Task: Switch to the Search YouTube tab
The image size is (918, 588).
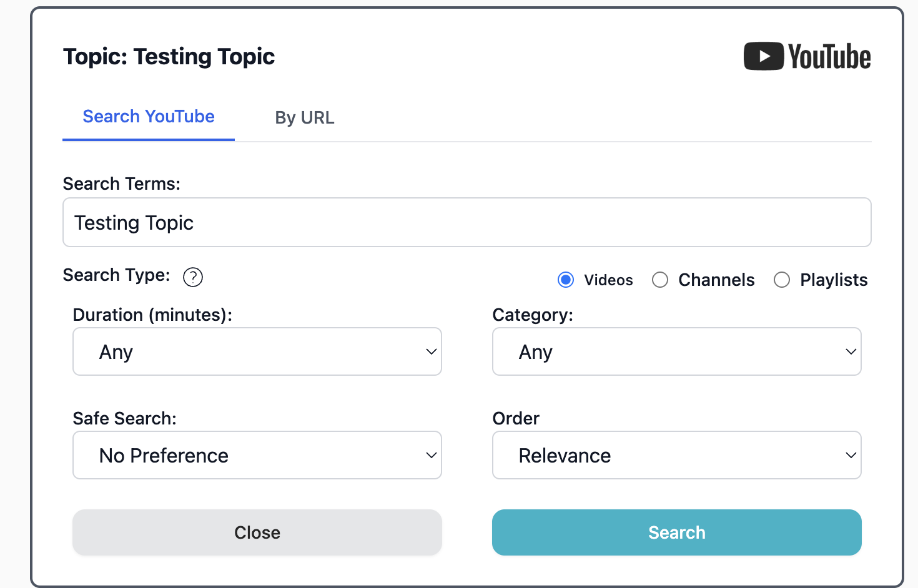Action: [149, 117]
